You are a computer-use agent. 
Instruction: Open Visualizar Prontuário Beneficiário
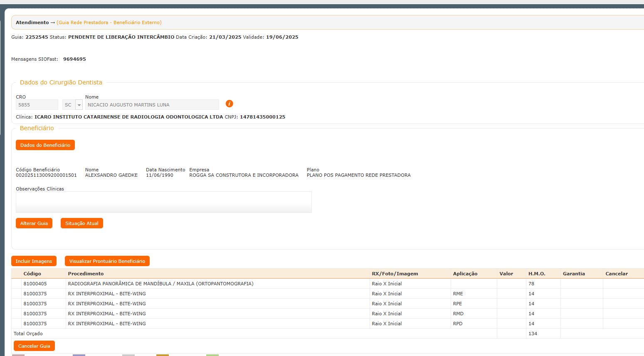(107, 261)
